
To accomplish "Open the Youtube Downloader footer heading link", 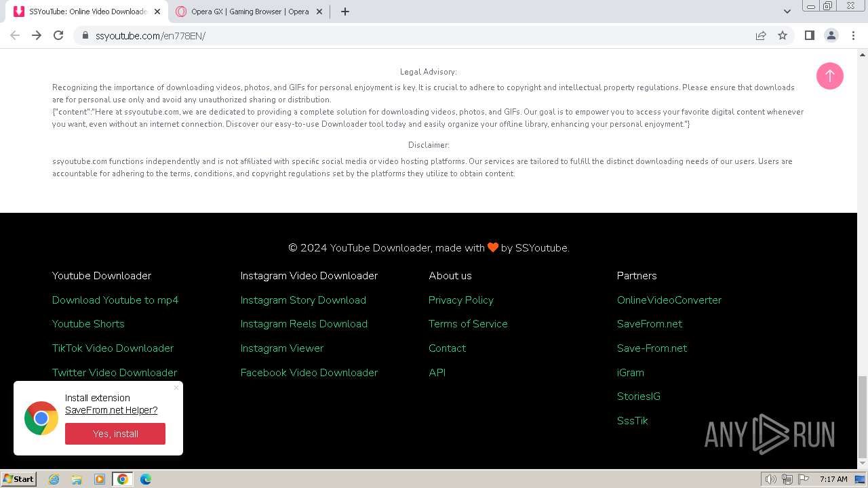I will 102,276.
